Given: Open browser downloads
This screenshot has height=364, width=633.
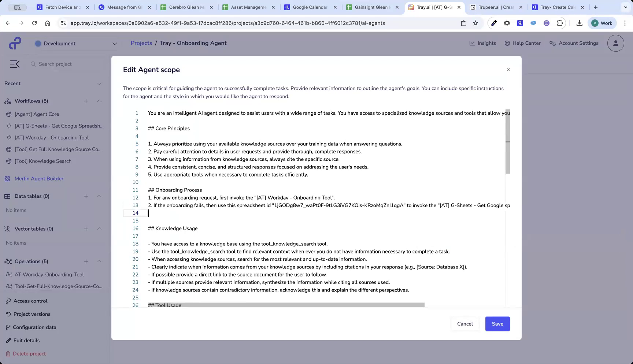Looking at the screenshot, I should (580, 23).
